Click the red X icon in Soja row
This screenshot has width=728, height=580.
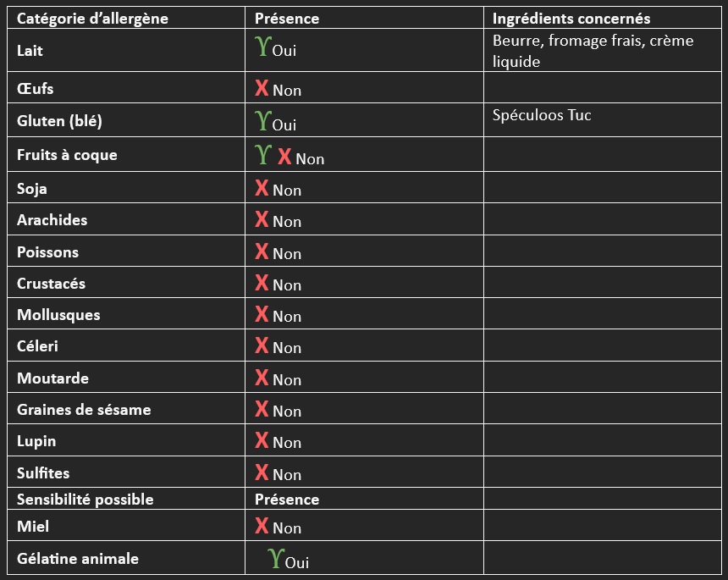(262, 188)
